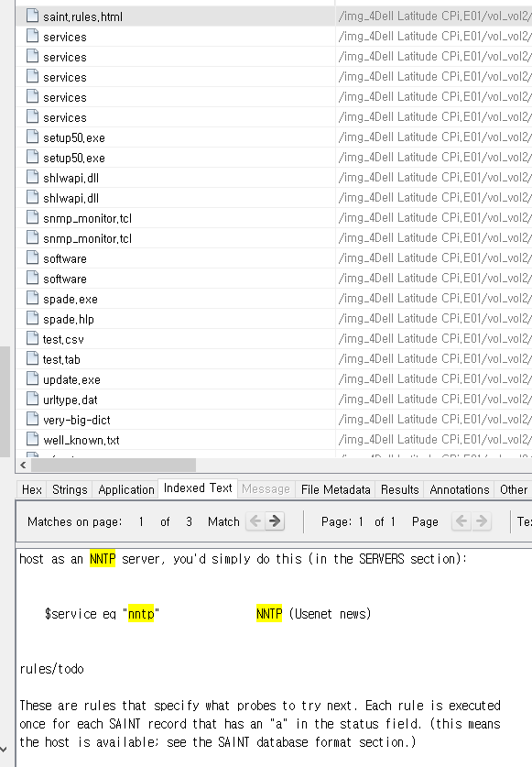Viewport: 532px width, 767px height.
Task: Open the Other tab
Action: click(514, 489)
